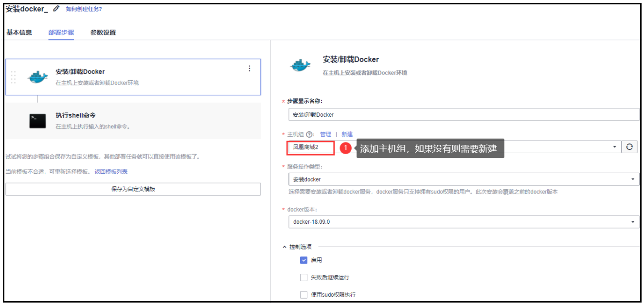Click 保存为自定义模板 button
Image resolution: width=644 pixels, height=304 pixels.
click(133, 189)
